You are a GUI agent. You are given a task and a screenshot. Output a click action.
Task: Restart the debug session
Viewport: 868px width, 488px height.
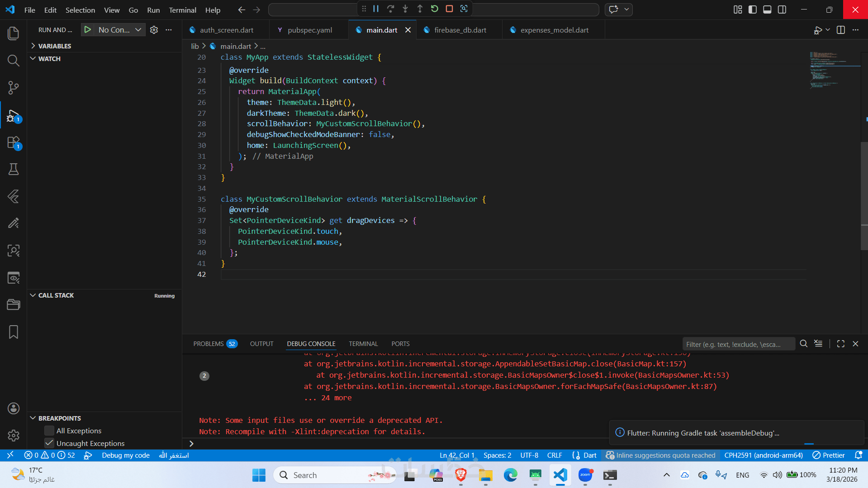(435, 9)
